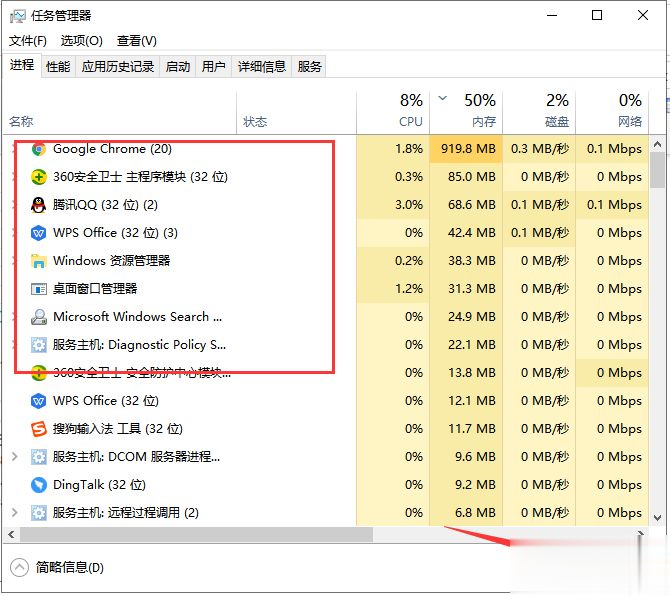Click the 远程过程调用 service host icon
This screenshot has width=670, height=596.
(x=38, y=513)
